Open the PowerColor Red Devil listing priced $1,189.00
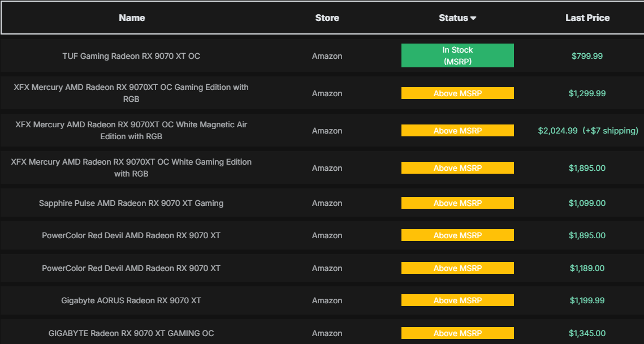Viewport: 644px width, 344px height. point(131,268)
